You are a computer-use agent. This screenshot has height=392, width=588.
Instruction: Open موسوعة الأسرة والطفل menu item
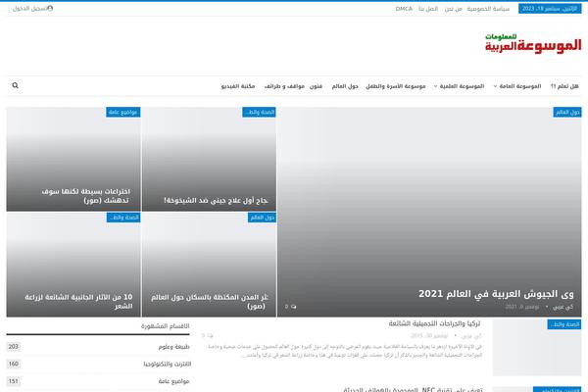tap(396, 86)
